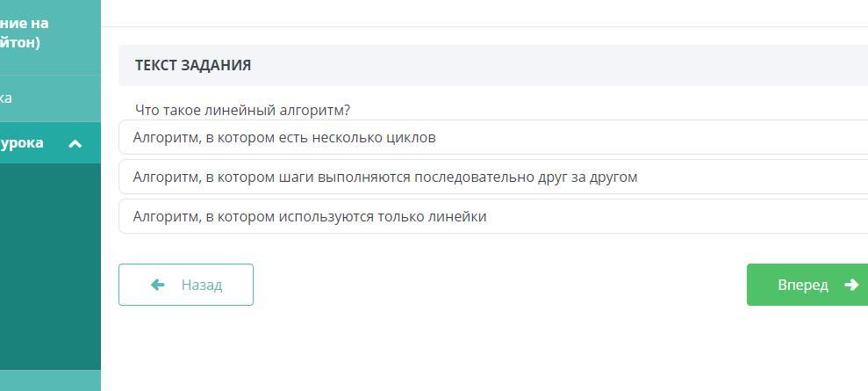Click the light teal strip at the bottom of the sidebar
This screenshot has height=391, width=868.
tap(50, 380)
